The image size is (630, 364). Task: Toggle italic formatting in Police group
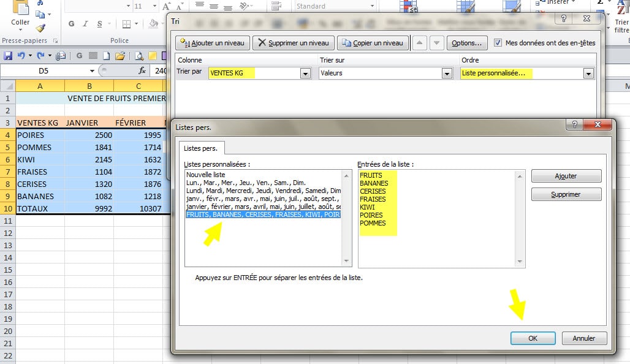coord(85,25)
